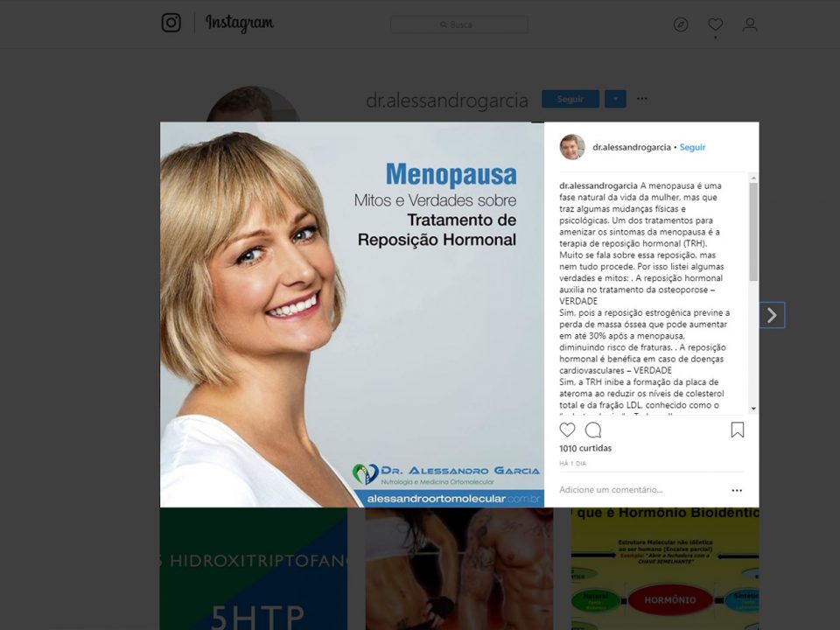Open dr.alessandrogarcia username in post header
The image size is (840, 630).
click(632, 147)
